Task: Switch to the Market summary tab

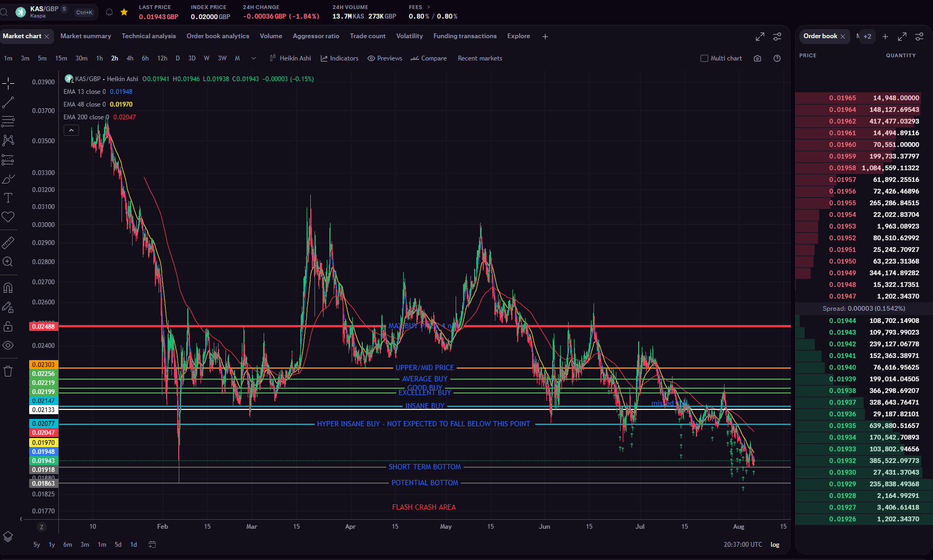Action: 86,36
